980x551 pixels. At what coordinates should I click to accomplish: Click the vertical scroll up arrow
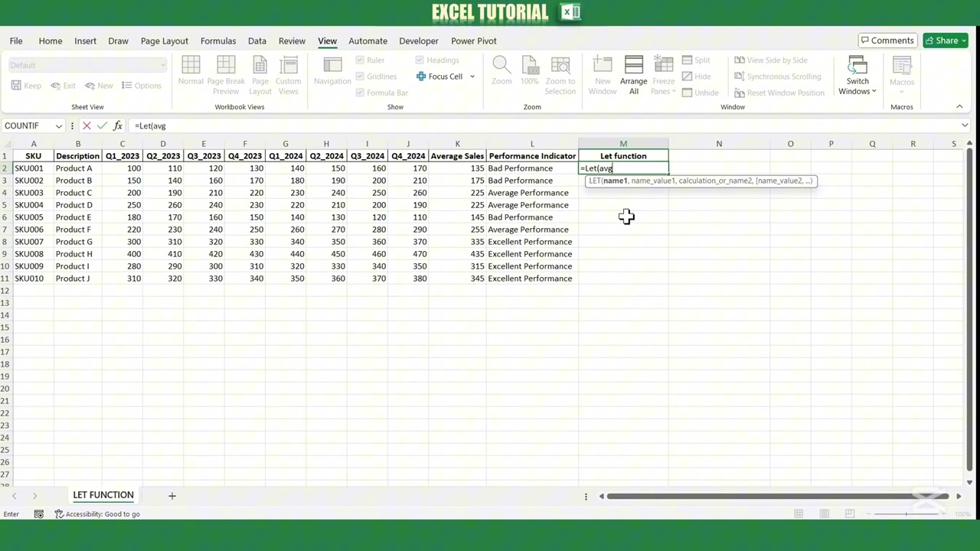coord(969,144)
